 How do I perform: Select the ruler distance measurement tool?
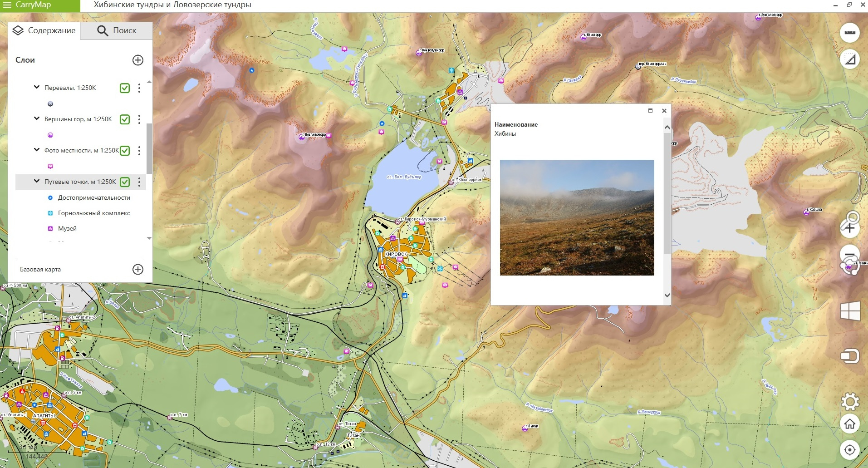pos(849,33)
